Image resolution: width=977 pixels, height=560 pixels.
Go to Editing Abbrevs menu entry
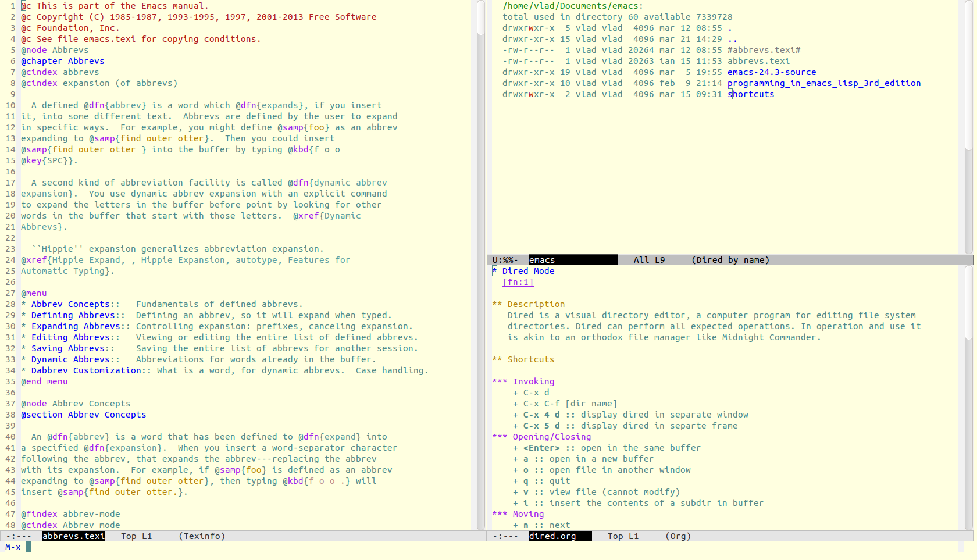coord(70,337)
